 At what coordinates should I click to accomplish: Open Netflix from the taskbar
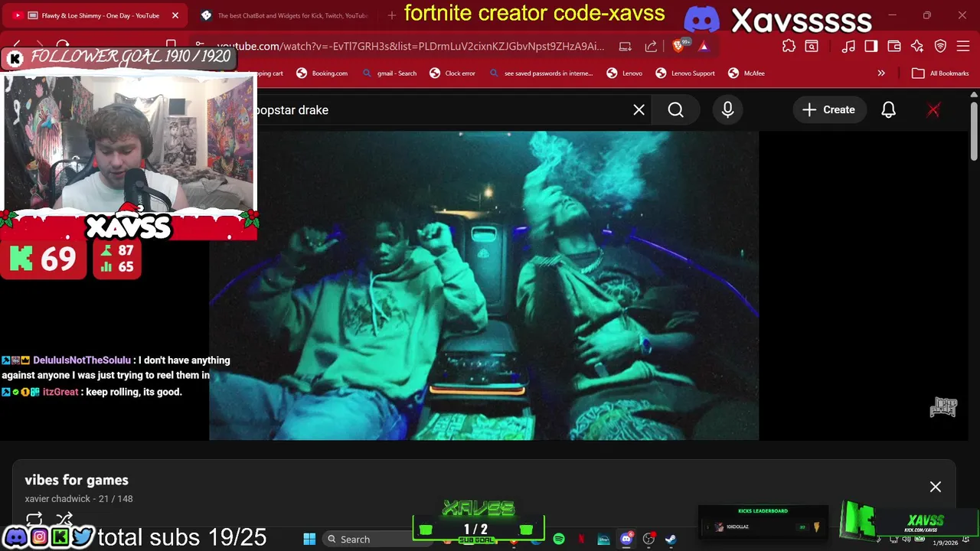(x=581, y=540)
